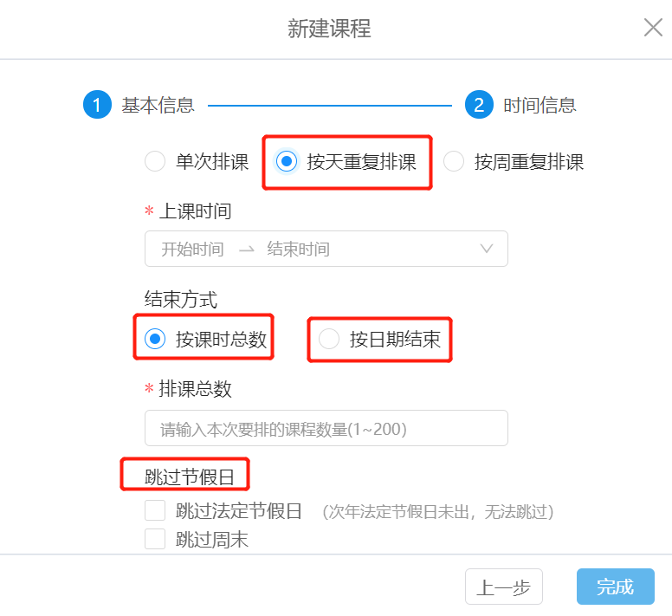Click 开始时间 field in time picker

(192, 249)
